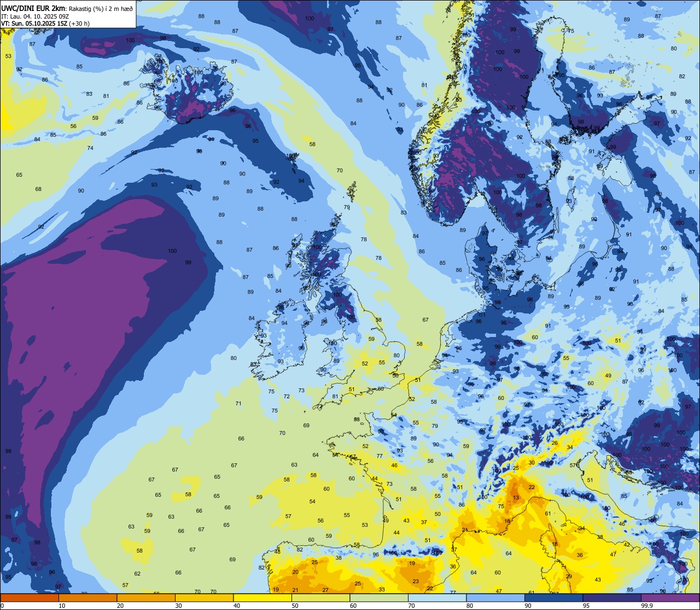
Task: Select the legend swatch between 20 and 30
Action: point(146,597)
